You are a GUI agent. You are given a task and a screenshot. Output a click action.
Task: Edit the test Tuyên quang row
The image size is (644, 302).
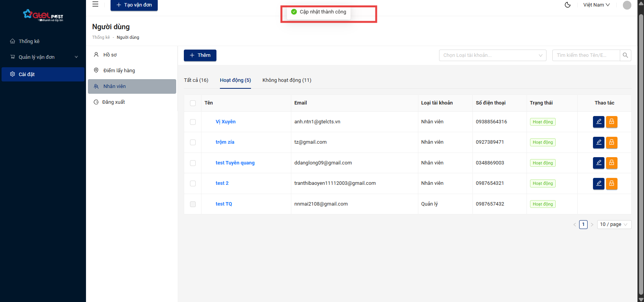(598, 163)
